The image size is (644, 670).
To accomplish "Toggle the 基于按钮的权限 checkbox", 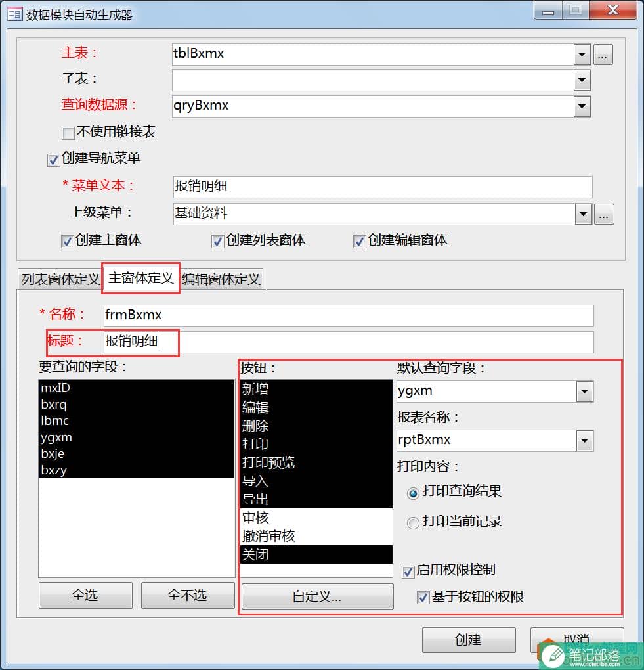I will pos(423,597).
